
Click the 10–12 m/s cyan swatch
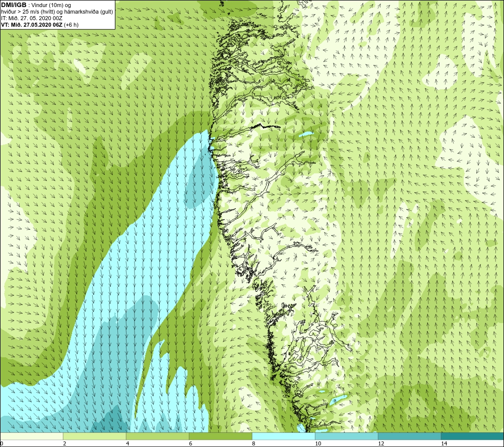(x=347, y=436)
